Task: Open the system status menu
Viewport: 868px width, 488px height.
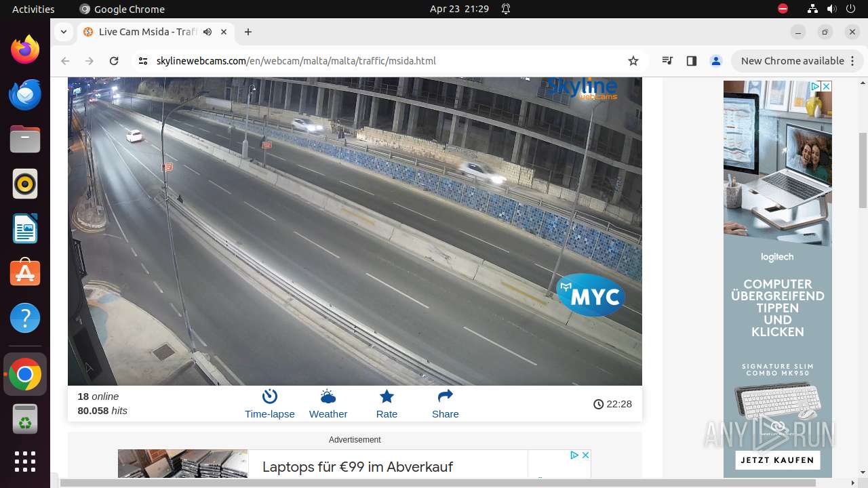Action: (831, 9)
